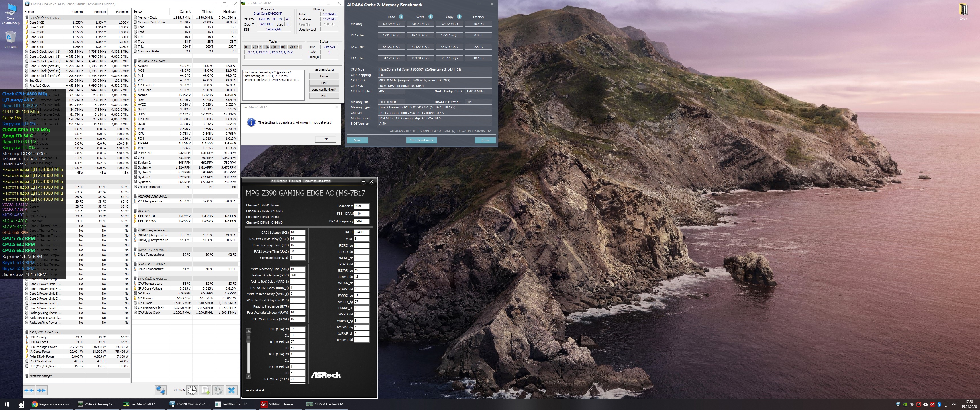This screenshot has width=980, height=410.
Task: Click HWiNFO expand columns arrows icon
Action: click(29, 390)
